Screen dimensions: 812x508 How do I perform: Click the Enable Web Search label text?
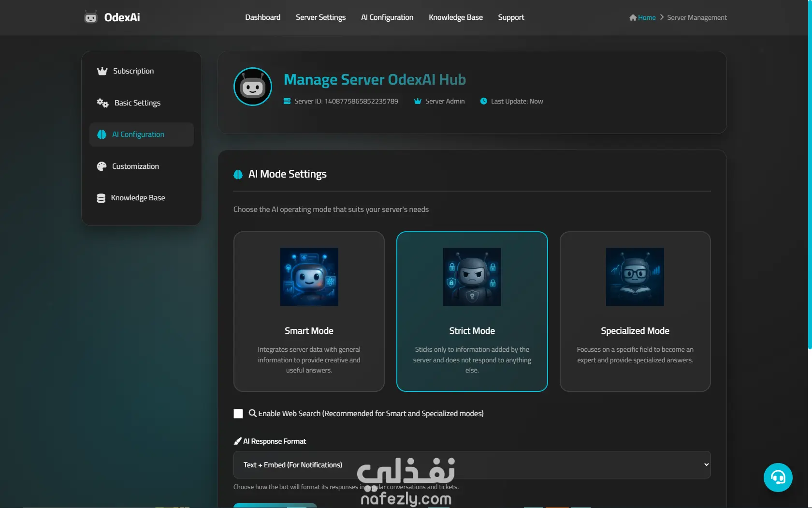pyautogui.click(x=371, y=414)
